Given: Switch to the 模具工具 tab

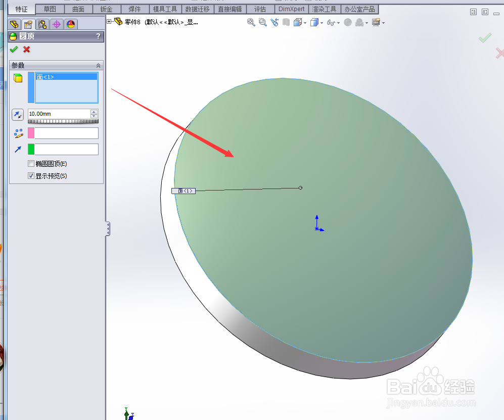Looking at the screenshot, I should point(165,9).
